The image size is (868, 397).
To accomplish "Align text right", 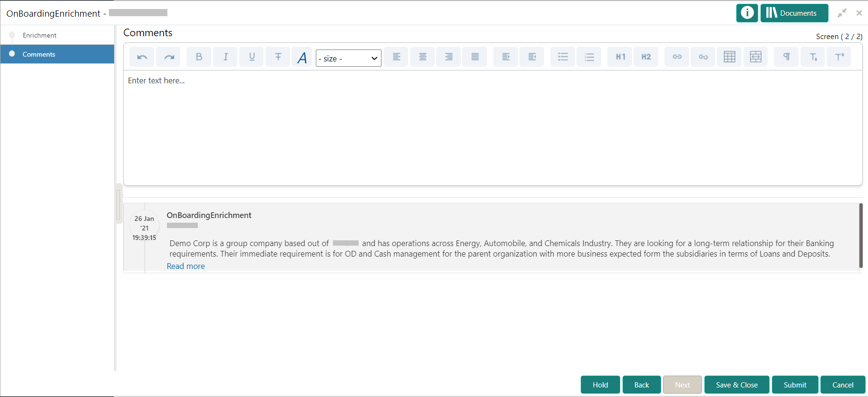I will point(449,57).
